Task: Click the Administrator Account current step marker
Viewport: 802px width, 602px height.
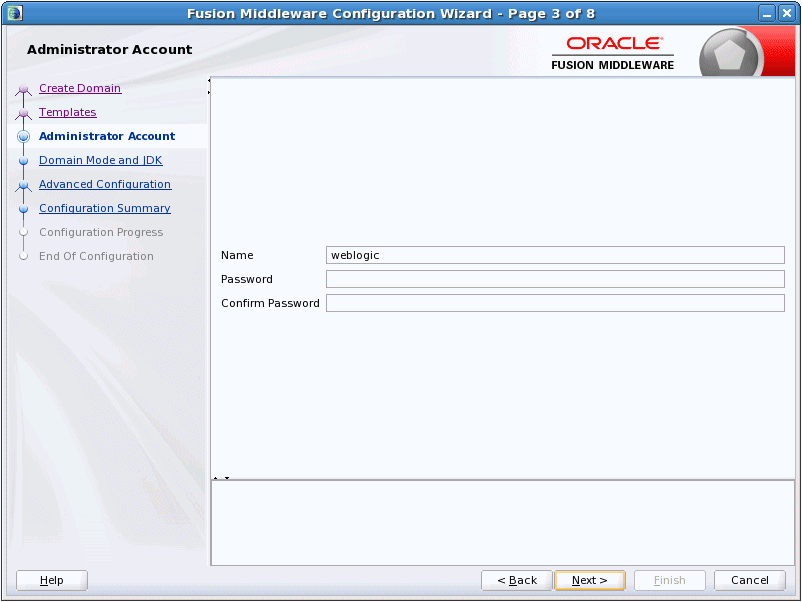Action: pos(24,137)
